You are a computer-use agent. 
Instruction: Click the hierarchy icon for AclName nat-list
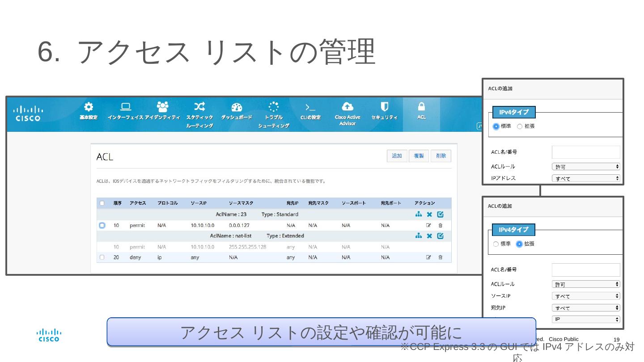[x=419, y=236]
